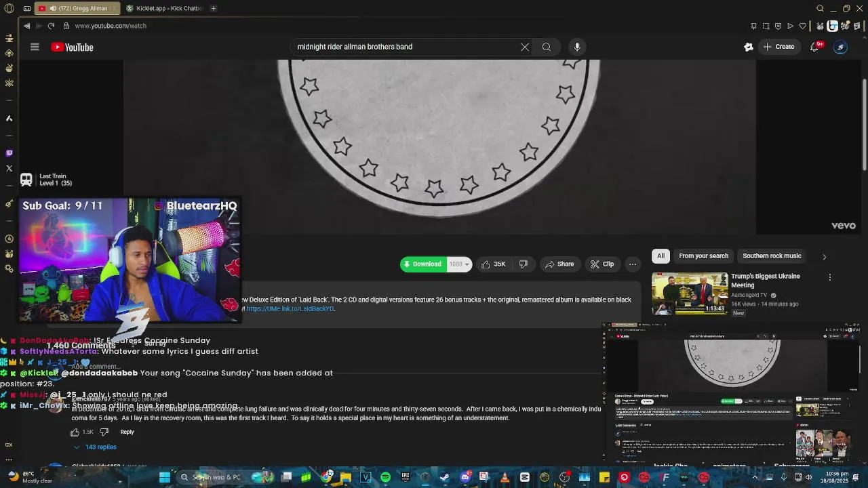The height and width of the screenshot is (488, 868).
Task: Like the cardiac arrest comment
Action: 75,432
